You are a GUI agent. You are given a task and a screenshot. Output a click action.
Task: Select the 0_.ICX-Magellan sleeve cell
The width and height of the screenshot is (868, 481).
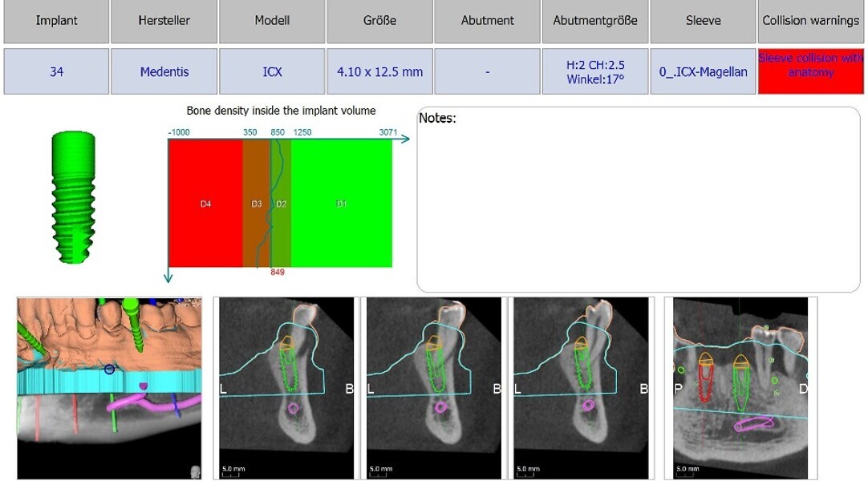(703, 71)
